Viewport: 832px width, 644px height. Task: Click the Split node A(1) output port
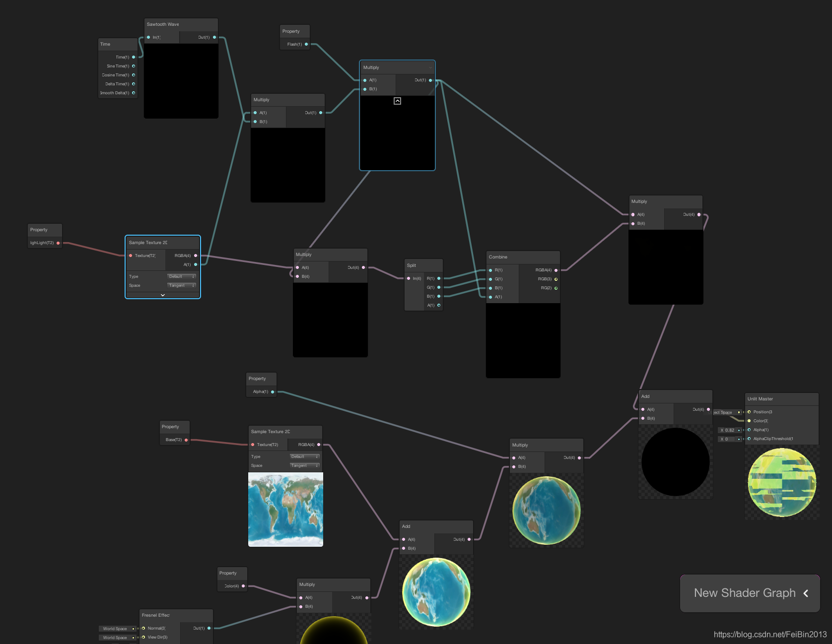(439, 305)
